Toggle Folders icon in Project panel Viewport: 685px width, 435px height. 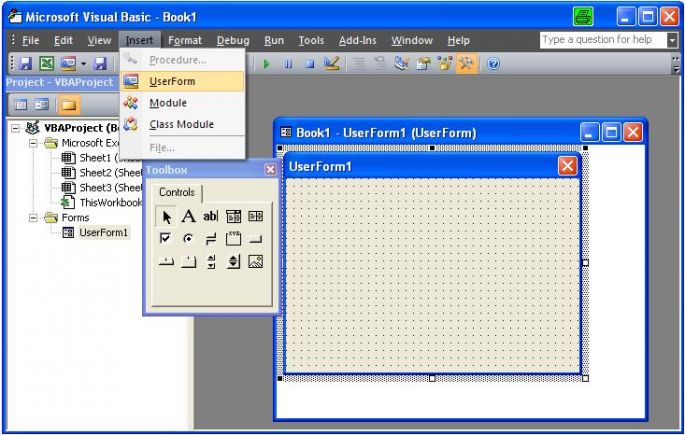point(69,105)
